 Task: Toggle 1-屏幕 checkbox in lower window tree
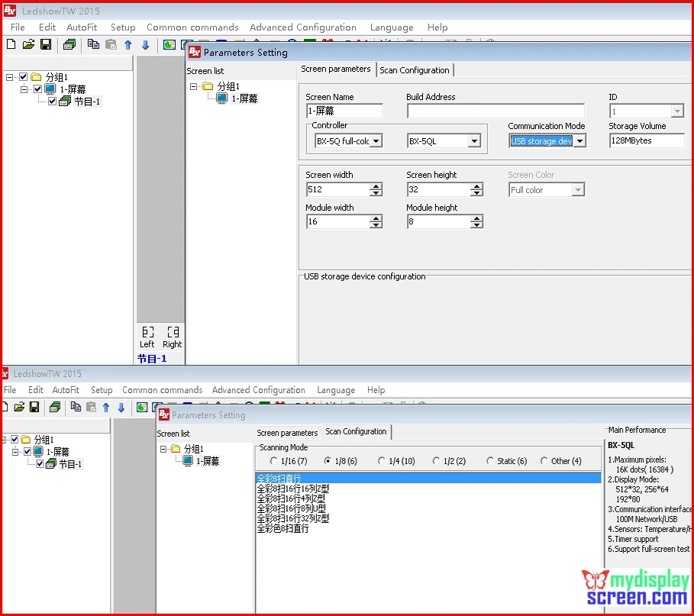coord(27,451)
